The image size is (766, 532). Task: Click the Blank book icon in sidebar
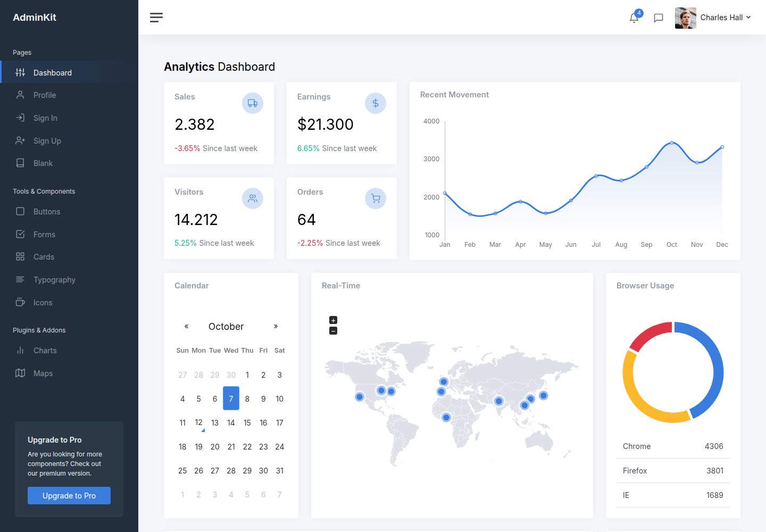pyautogui.click(x=20, y=163)
